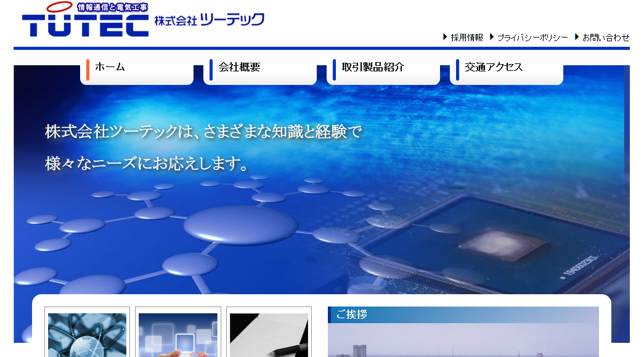Switch to the 会社概要 page tab
Image resolution: width=644 pixels, height=357 pixels.
[x=240, y=68]
